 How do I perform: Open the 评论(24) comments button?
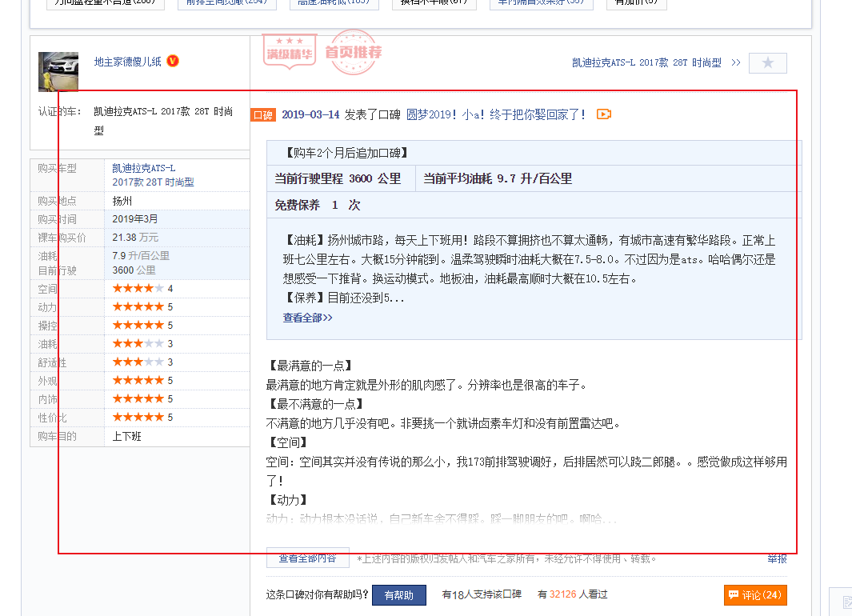[x=755, y=595]
